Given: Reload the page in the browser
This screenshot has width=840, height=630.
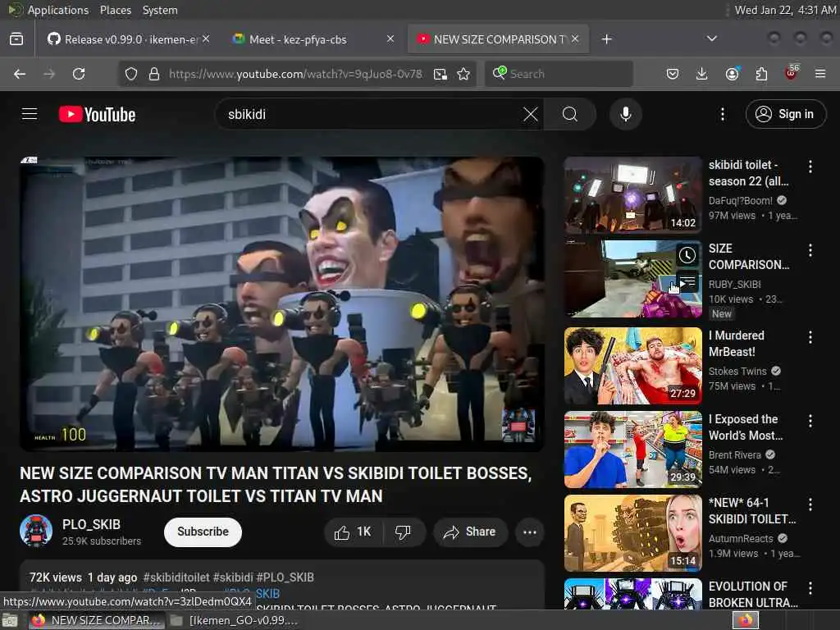Looking at the screenshot, I should pyautogui.click(x=79, y=74).
